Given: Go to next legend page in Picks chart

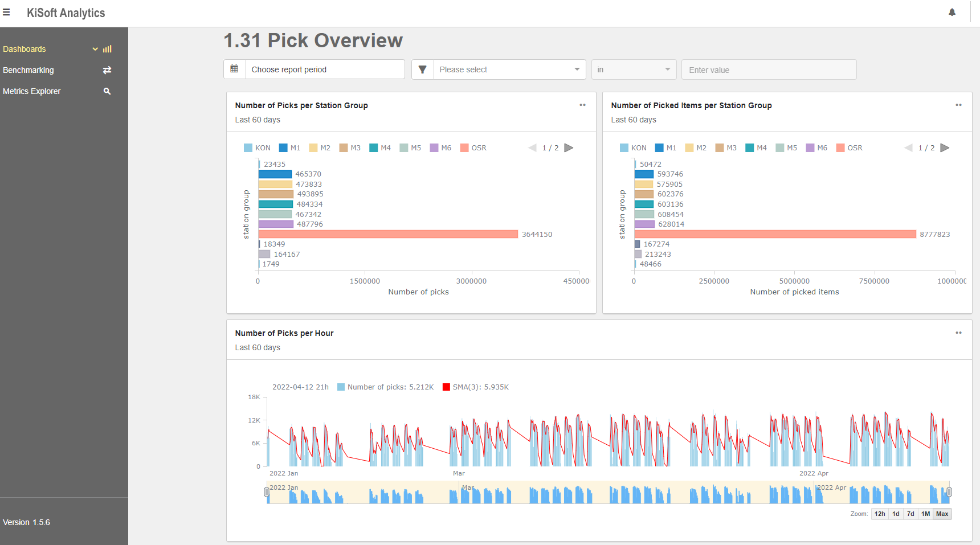Looking at the screenshot, I should (569, 148).
